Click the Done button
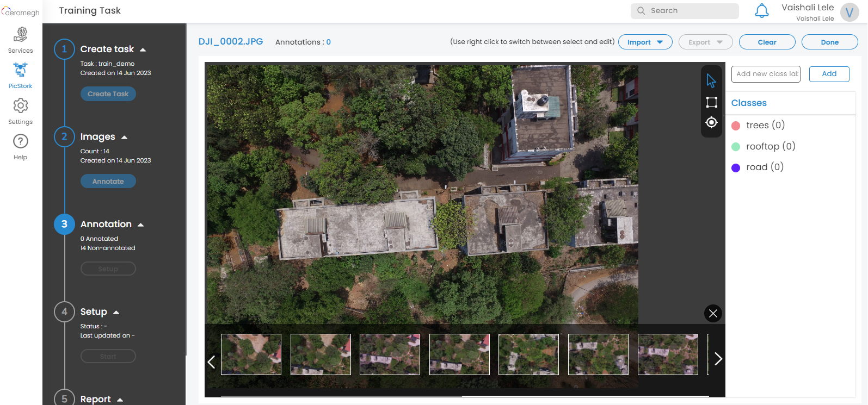This screenshot has height=405, width=868. [829, 42]
